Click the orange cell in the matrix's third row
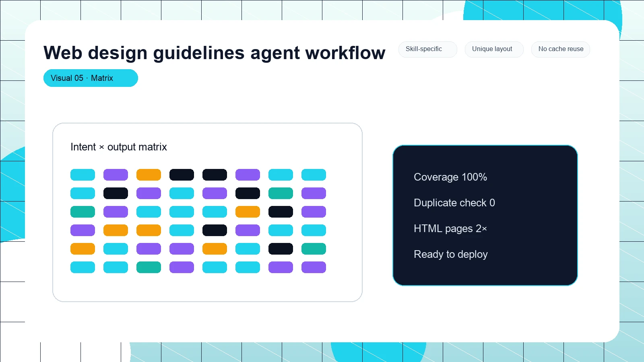The height and width of the screenshot is (362, 644). (248, 212)
